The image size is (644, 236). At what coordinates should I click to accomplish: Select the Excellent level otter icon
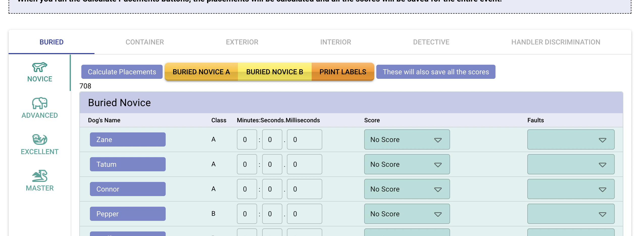point(40,139)
